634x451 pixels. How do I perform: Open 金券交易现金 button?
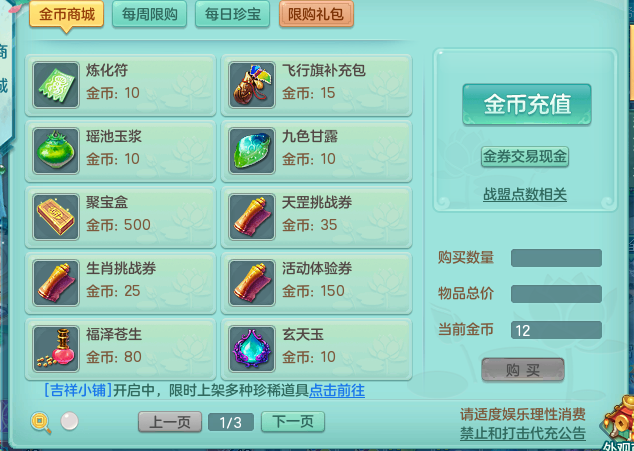click(x=525, y=157)
